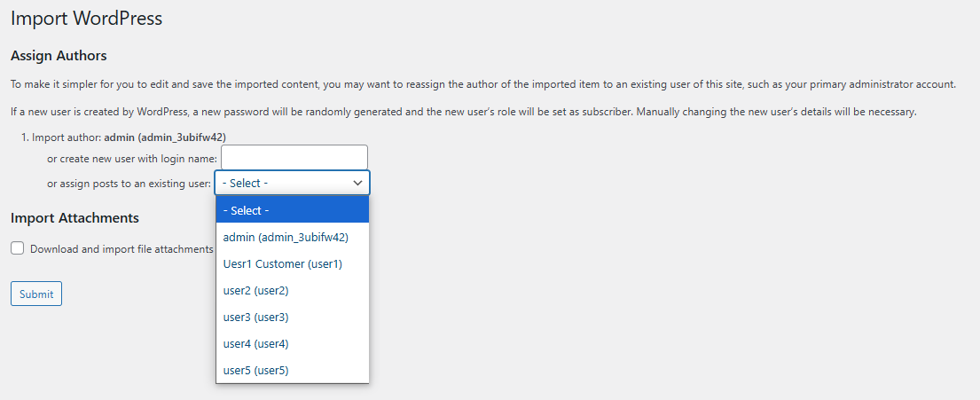Click the 'Import Attachments' heading
The image size is (980, 400).
click(74, 218)
